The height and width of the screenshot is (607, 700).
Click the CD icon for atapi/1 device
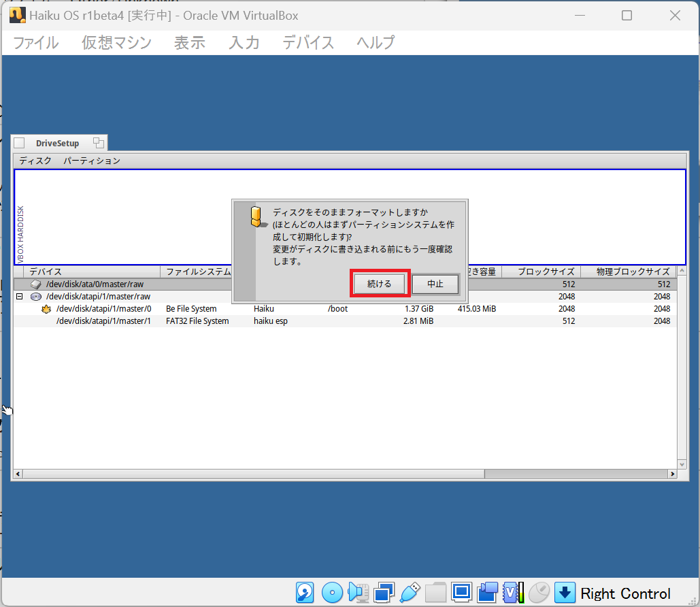35,297
